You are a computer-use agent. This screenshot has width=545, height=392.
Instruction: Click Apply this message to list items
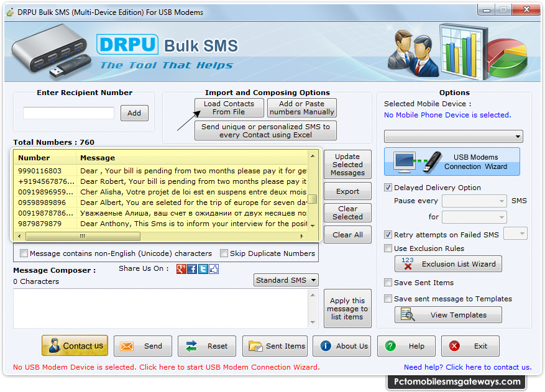pos(347,309)
